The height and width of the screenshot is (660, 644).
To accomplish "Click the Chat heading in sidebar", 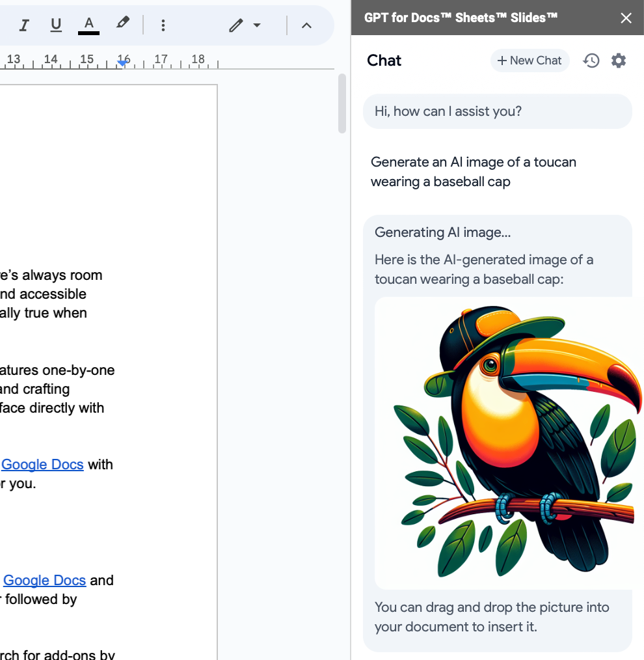I will tap(384, 61).
